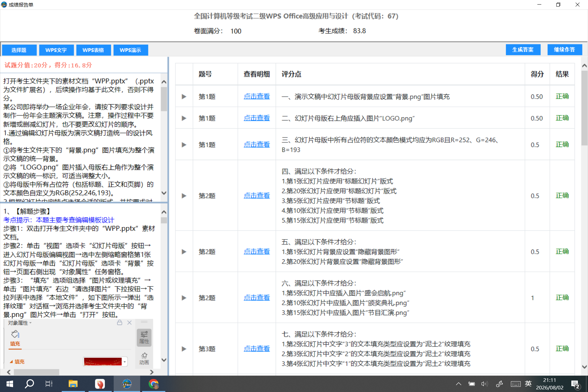588x392 pixels.
Task: Open the touch keyboard tray icon
Action: (516, 384)
